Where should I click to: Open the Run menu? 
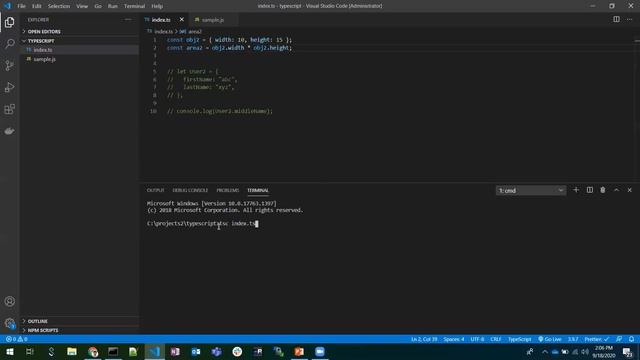113,6
